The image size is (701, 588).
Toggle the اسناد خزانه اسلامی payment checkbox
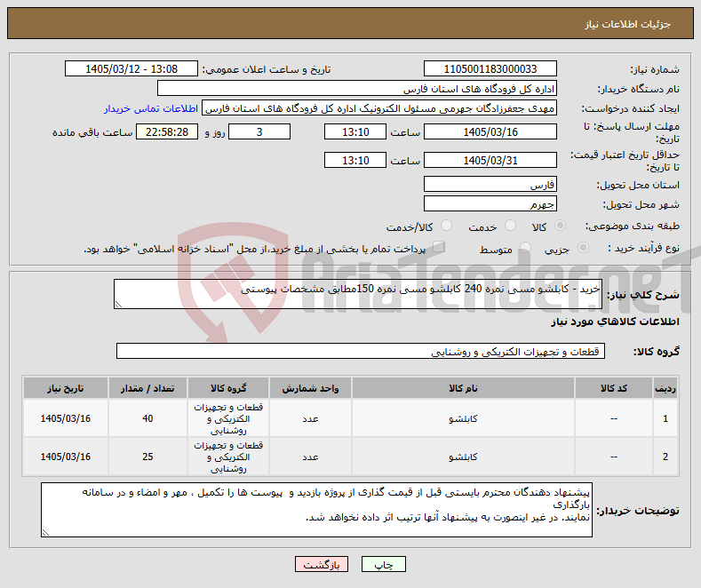point(438,247)
